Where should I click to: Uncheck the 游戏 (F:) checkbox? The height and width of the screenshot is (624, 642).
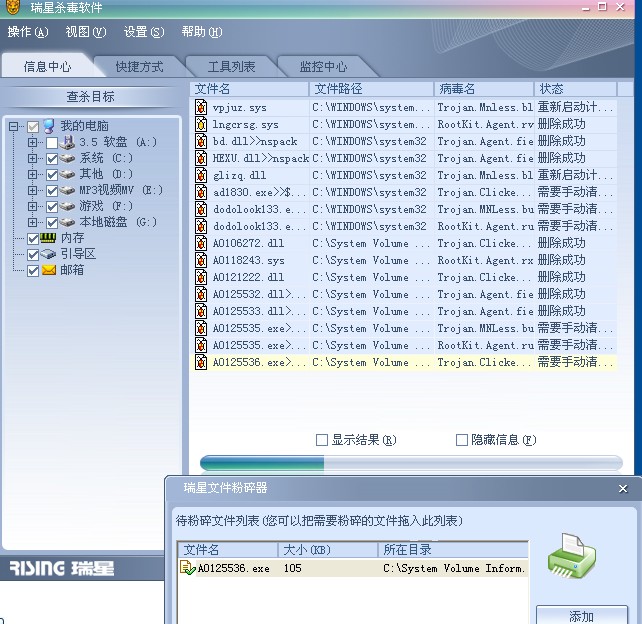pyautogui.click(x=52, y=207)
